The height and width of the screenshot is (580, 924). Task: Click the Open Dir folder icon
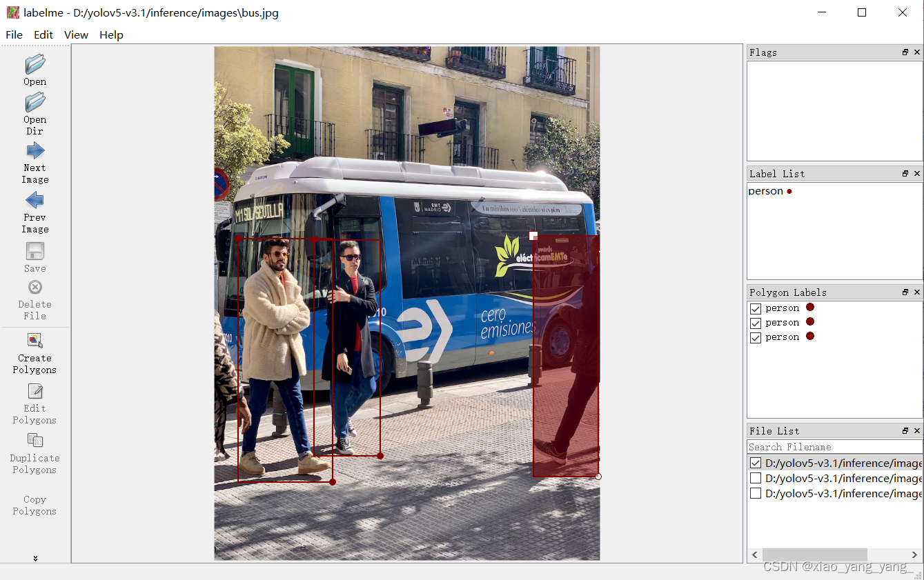(35, 103)
